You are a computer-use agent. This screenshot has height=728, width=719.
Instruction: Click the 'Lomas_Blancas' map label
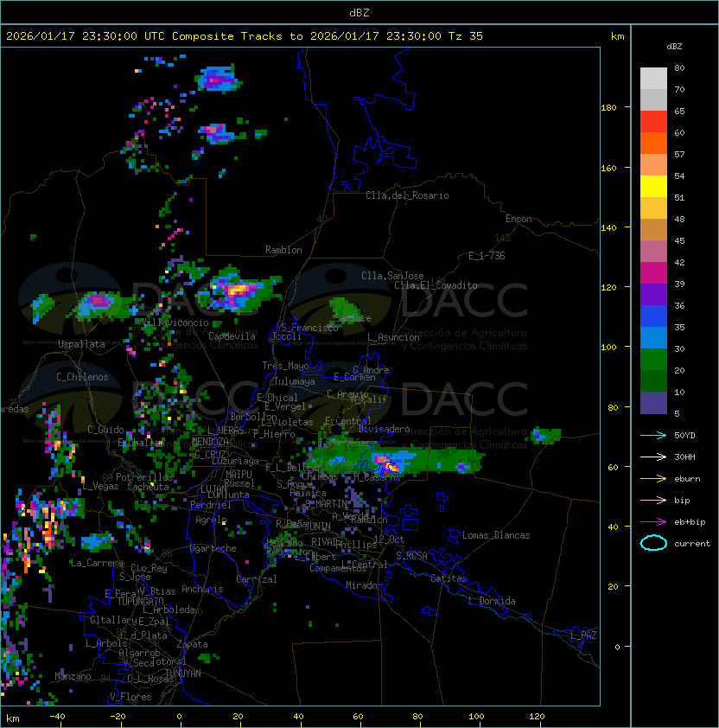pos(496,535)
